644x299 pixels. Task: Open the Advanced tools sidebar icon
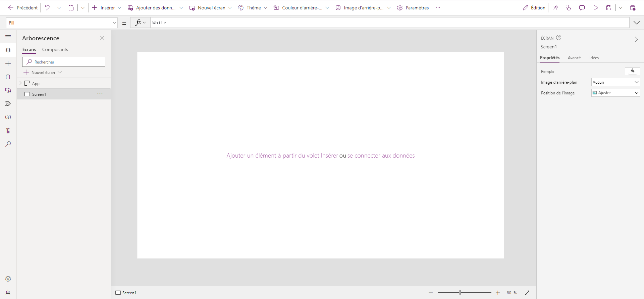coord(8,131)
